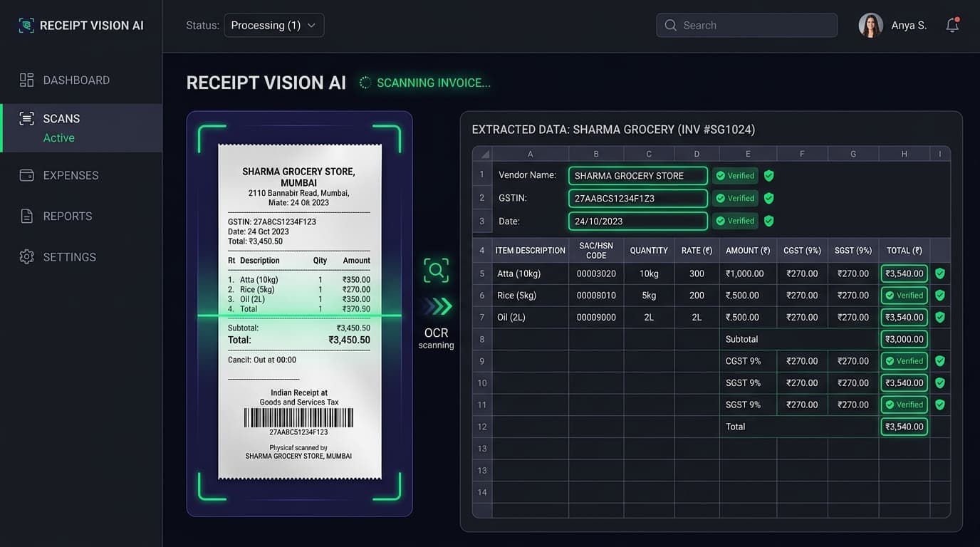
Task: Click the SAC/HSN CODE column heading
Action: tap(596, 251)
